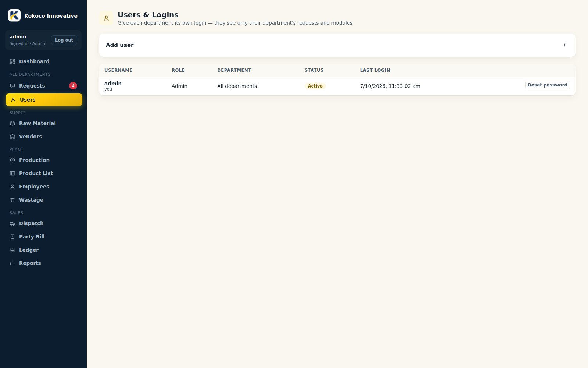Open the Production module
The height and width of the screenshot is (368, 588).
(44, 160)
